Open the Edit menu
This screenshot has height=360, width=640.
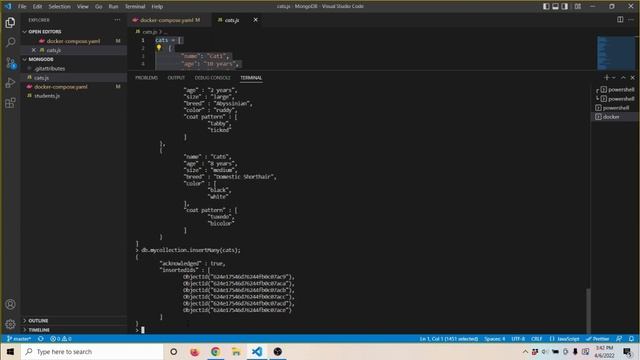(37, 7)
